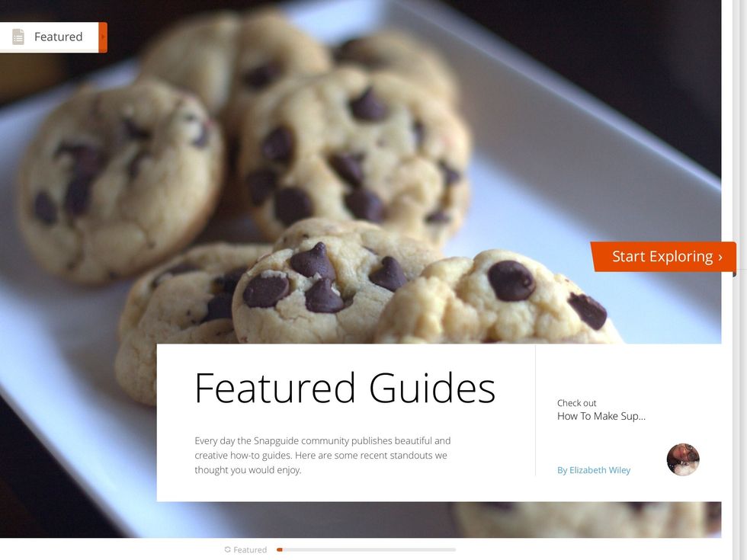Expand the orange arrow on the Featured tab
The image size is (747, 560).
pyautogui.click(x=103, y=37)
